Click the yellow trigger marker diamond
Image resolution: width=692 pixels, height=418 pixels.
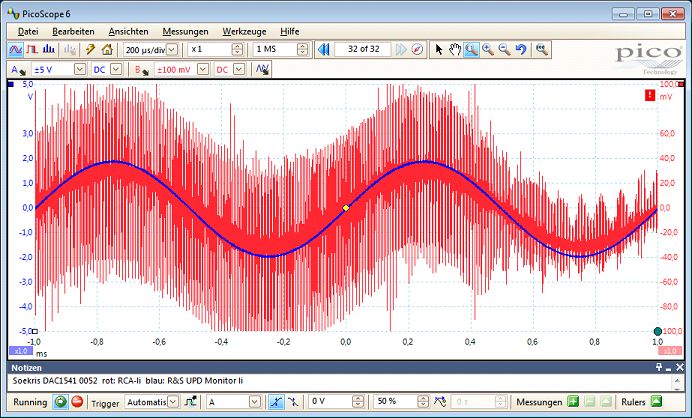(346, 208)
